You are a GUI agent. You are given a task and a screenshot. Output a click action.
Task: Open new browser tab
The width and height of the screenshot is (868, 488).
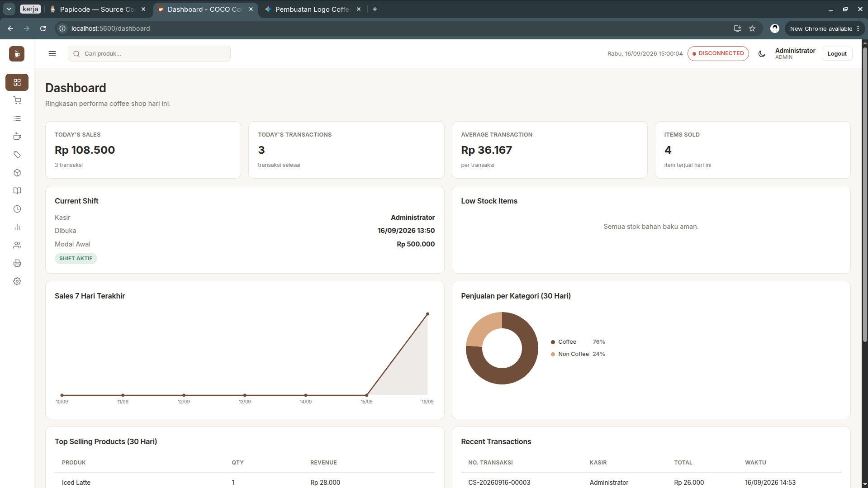(x=375, y=9)
